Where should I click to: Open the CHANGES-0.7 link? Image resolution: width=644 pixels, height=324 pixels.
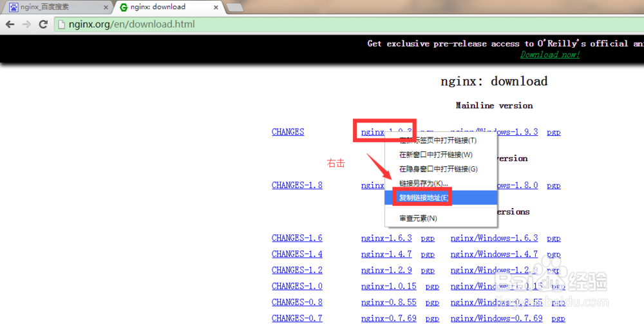coord(297,318)
